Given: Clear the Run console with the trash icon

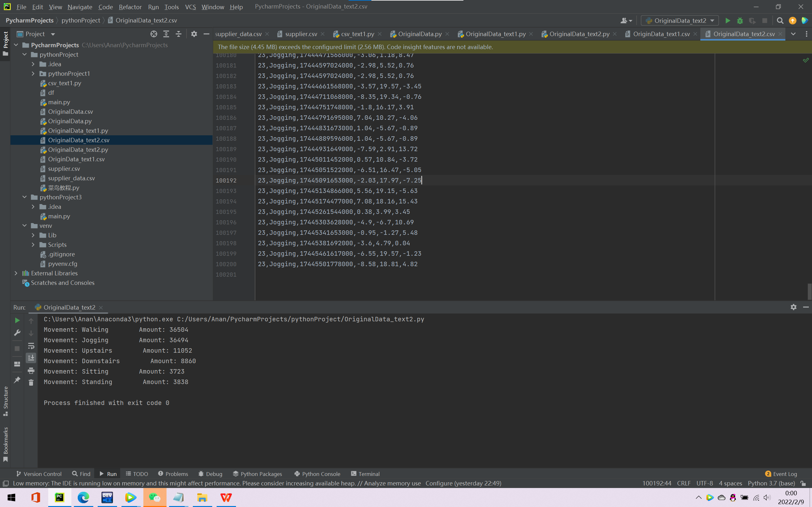Looking at the screenshot, I should click(x=31, y=382).
